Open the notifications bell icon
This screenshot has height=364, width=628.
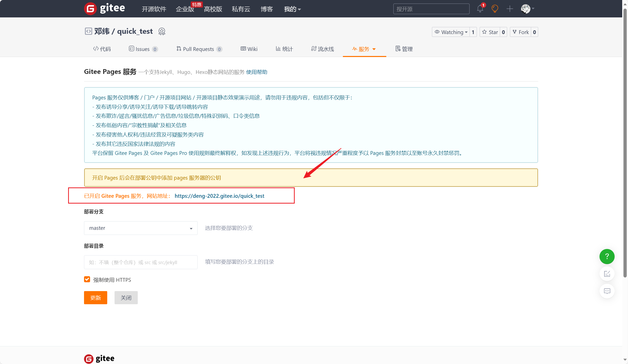coord(480,9)
